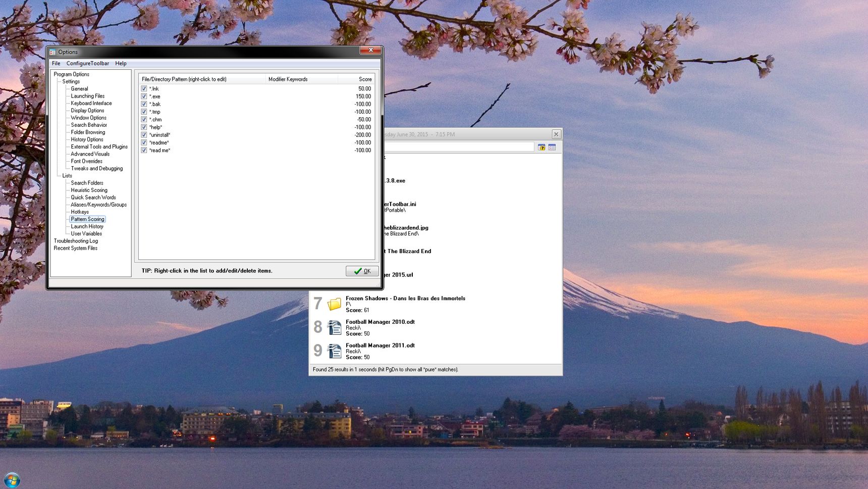868x489 pixels.
Task: Click the OK button
Action: tap(362, 271)
